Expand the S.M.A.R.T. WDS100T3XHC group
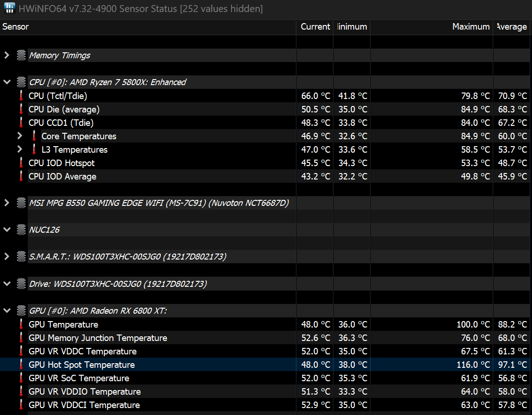532x415 pixels. pyautogui.click(x=6, y=256)
